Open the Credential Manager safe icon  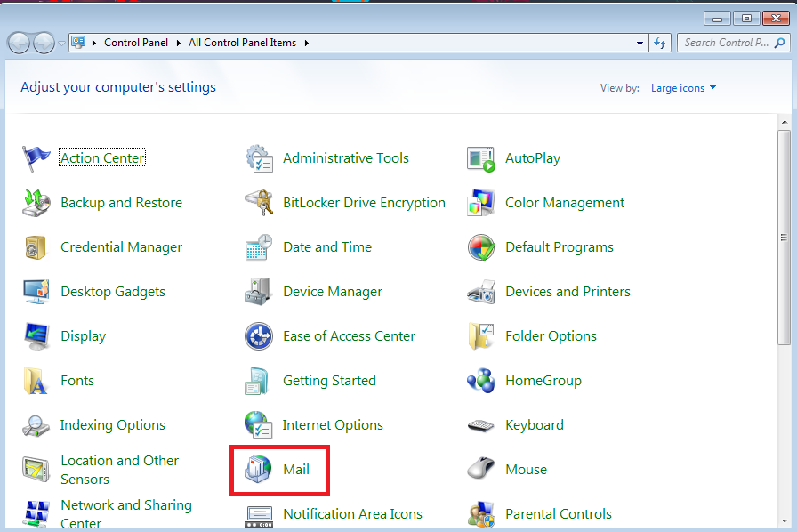[36, 247]
